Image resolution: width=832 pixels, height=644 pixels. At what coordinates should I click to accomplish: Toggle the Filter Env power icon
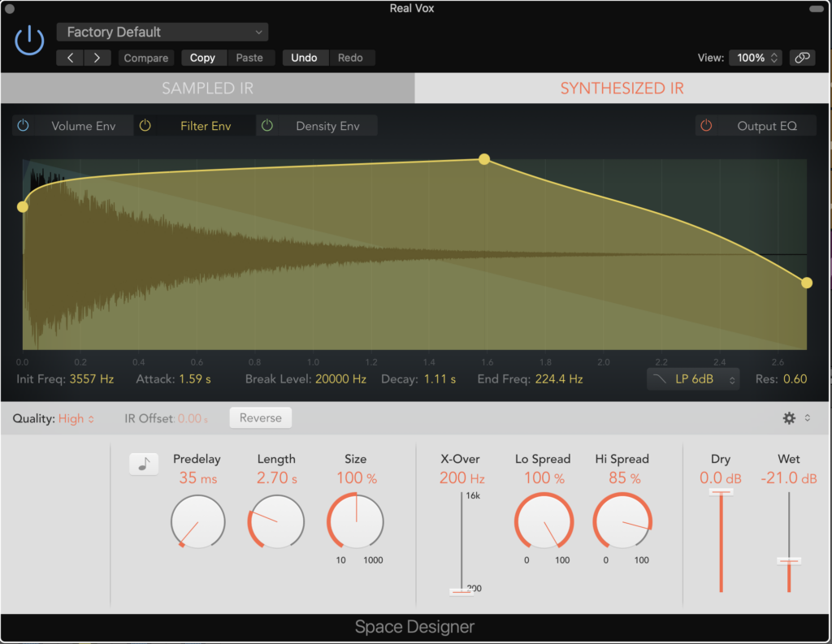tap(145, 126)
